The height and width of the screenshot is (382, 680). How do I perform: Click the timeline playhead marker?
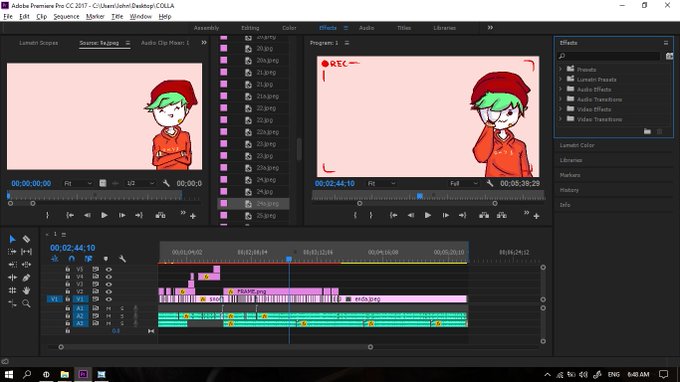coord(289,259)
